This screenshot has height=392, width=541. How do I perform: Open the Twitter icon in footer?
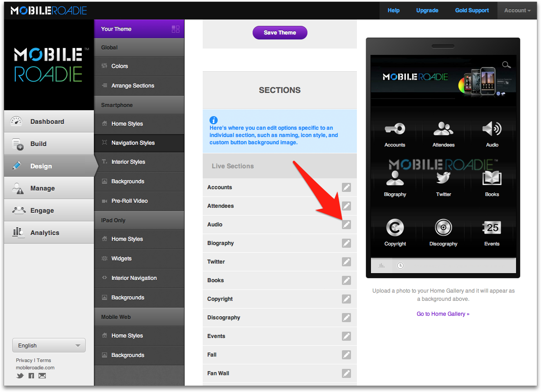point(20,376)
